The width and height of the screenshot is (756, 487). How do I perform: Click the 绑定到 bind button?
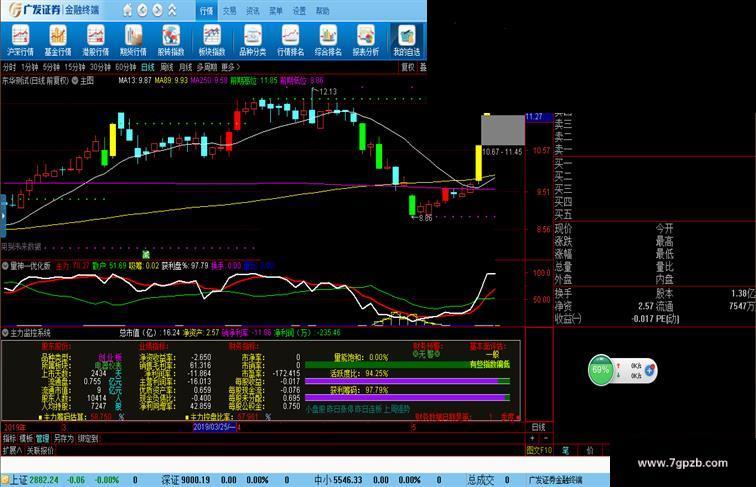[88, 439]
